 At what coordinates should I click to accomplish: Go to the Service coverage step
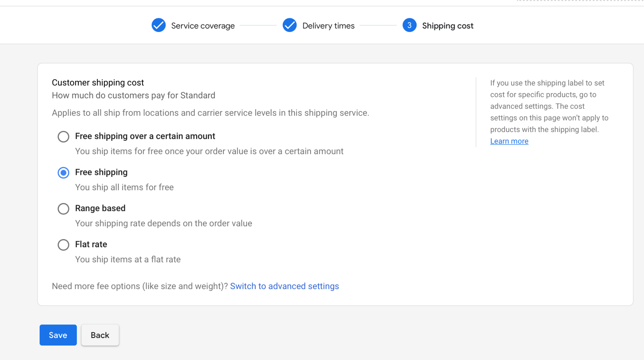pos(203,26)
